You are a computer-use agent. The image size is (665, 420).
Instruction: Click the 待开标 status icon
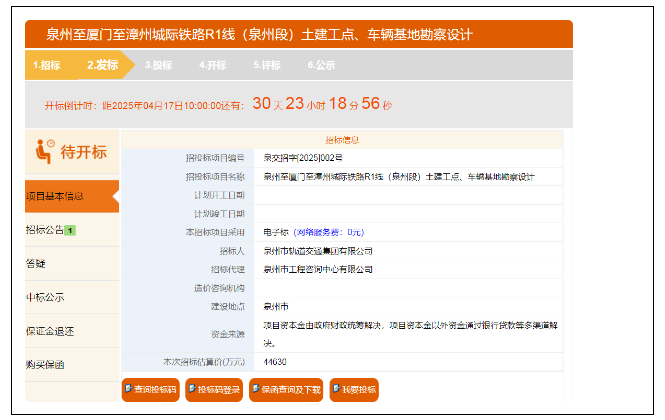[44, 152]
